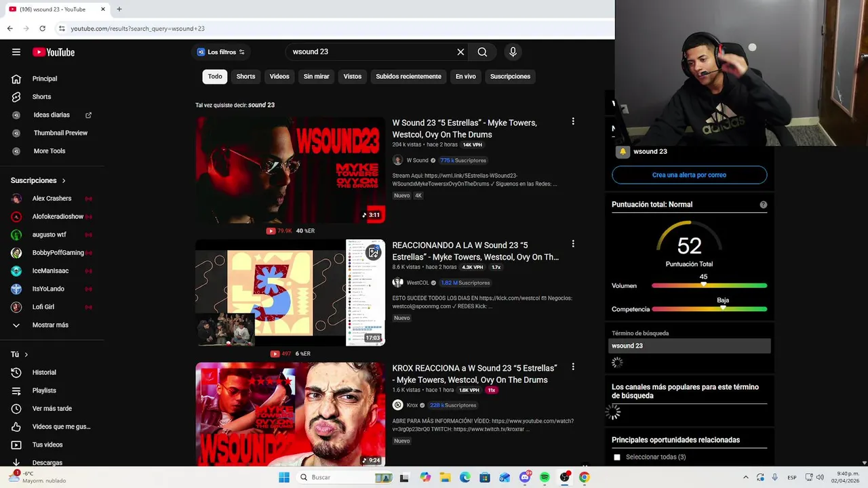This screenshot has height=488, width=868.
Task: Click the taskbar Buscar search box
Action: point(344,477)
